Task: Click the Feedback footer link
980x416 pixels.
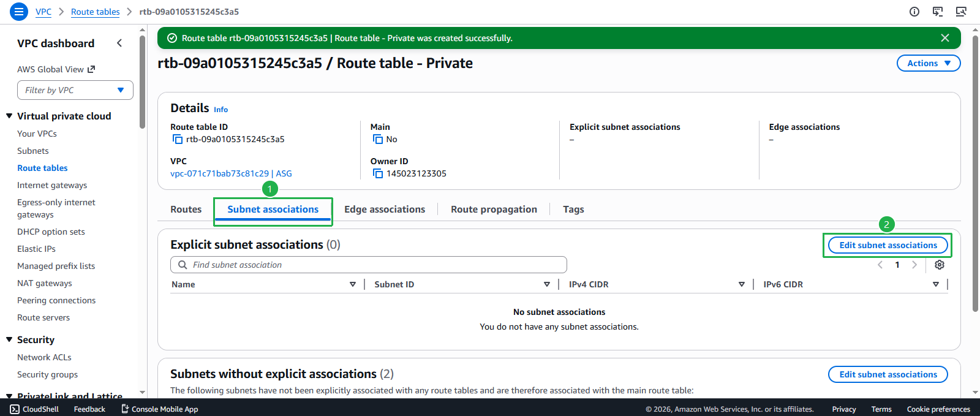Action: pyautogui.click(x=89, y=409)
